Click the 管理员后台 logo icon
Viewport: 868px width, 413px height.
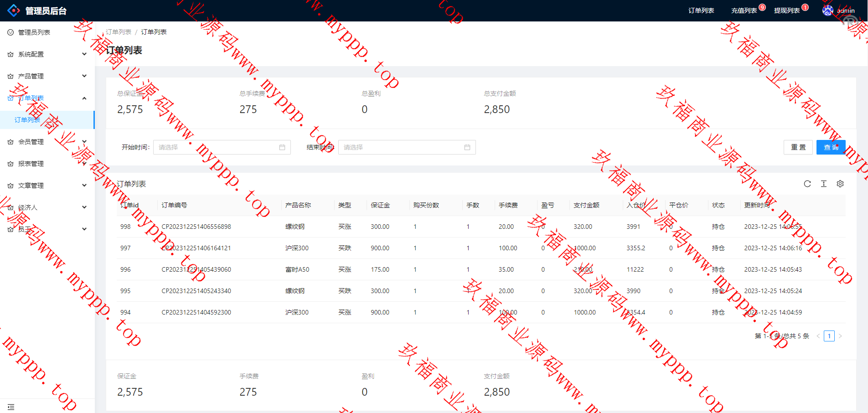tap(14, 10)
